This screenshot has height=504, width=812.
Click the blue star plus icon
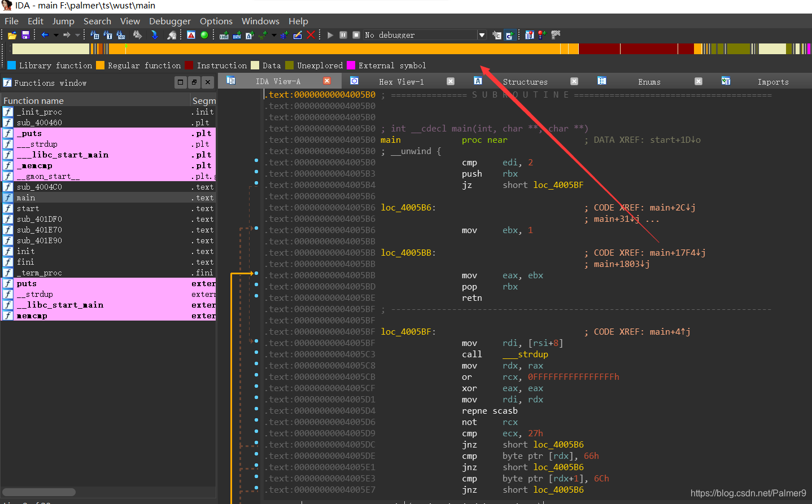tap(284, 35)
